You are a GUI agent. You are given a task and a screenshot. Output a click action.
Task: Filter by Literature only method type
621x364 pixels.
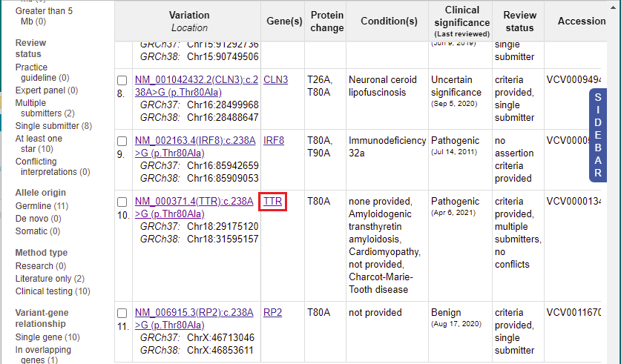[x=50, y=279]
